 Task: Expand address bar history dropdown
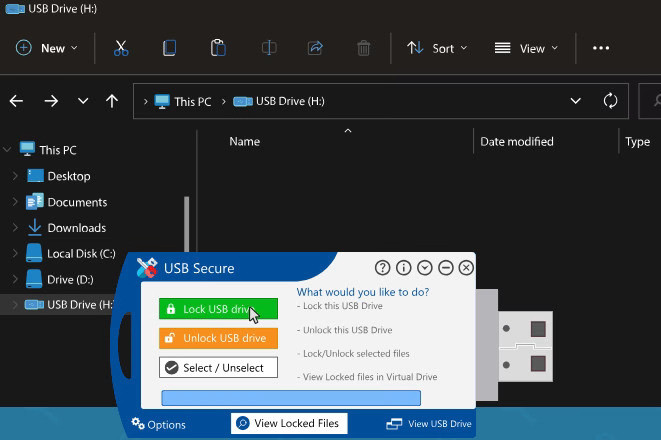(575, 101)
